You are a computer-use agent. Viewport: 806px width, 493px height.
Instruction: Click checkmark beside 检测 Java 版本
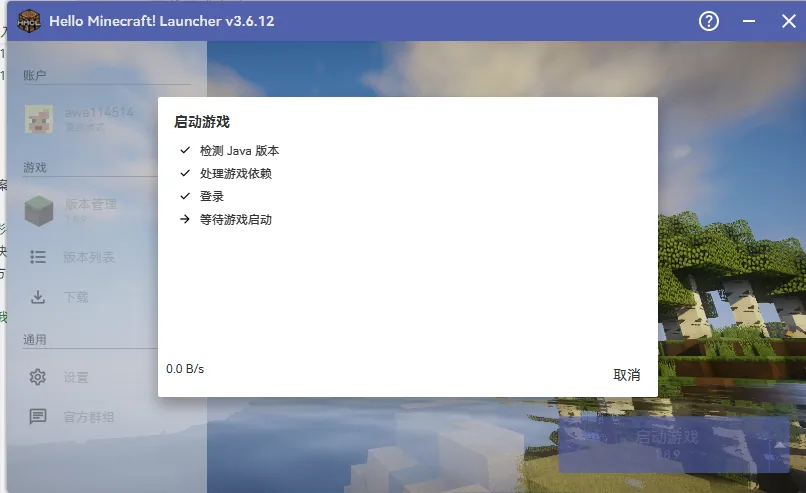(185, 150)
